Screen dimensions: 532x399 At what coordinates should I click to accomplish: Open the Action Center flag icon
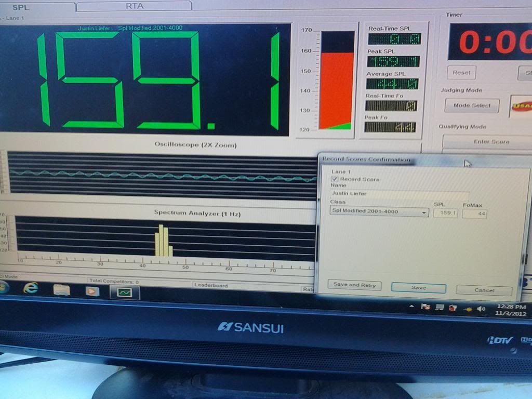[426, 307]
